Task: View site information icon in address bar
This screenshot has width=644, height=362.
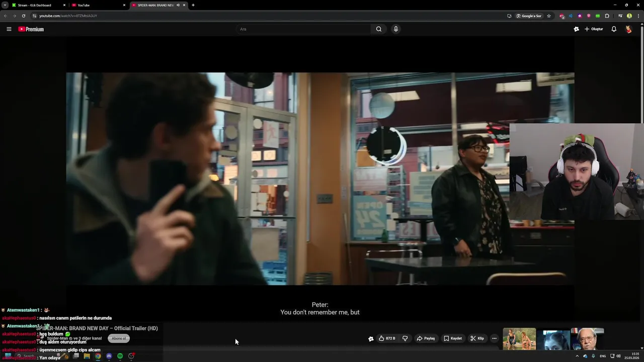Action: click(x=34, y=16)
